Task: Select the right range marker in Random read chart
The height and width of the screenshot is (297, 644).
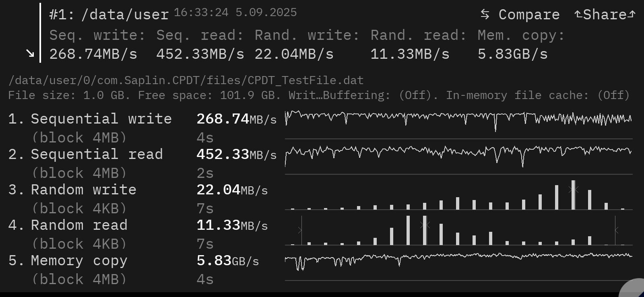Action: tap(616, 230)
